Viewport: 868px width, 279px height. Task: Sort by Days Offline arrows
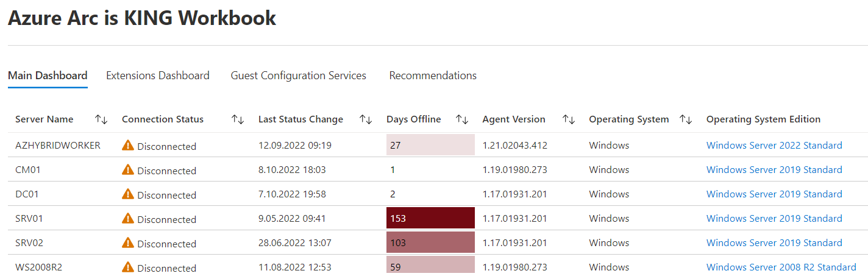tap(462, 119)
